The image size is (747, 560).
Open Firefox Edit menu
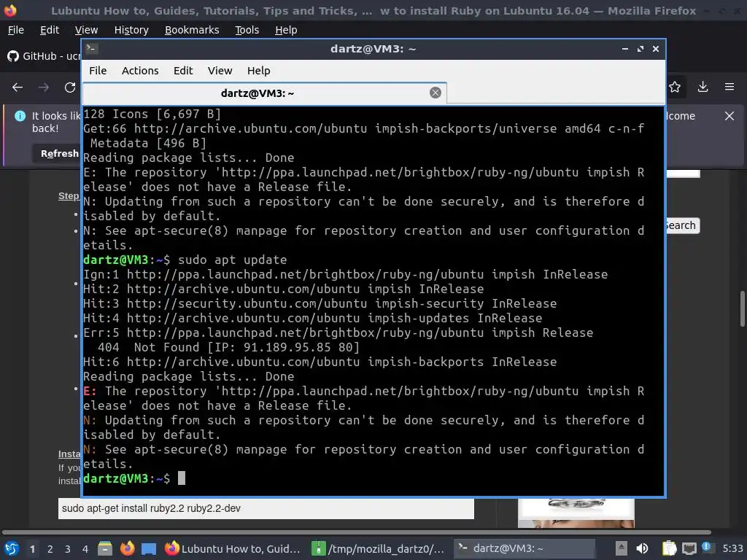(x=50, y=30)
